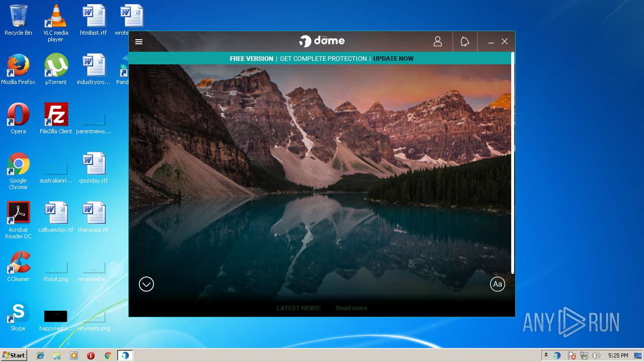644x362 pixels.
Task: Open the notifications bell in Dome
Action: point(465,42)
